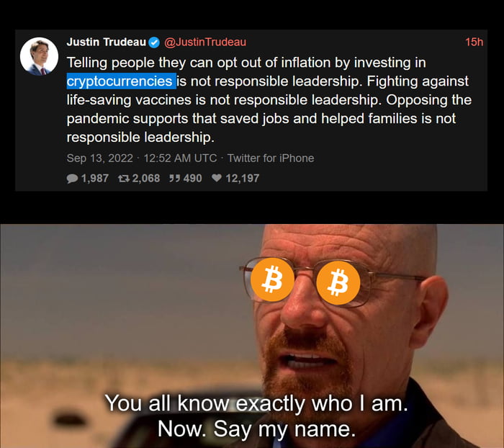Image resolution: width=504 pixels, height=448 pixels.
Task: Click the left Bitcoin logo
Action: (x=272, y=279)
